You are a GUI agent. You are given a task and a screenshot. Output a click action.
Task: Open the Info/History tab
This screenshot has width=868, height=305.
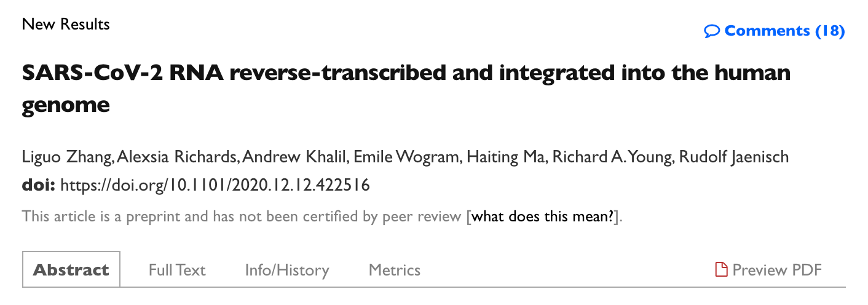(287, 270)
